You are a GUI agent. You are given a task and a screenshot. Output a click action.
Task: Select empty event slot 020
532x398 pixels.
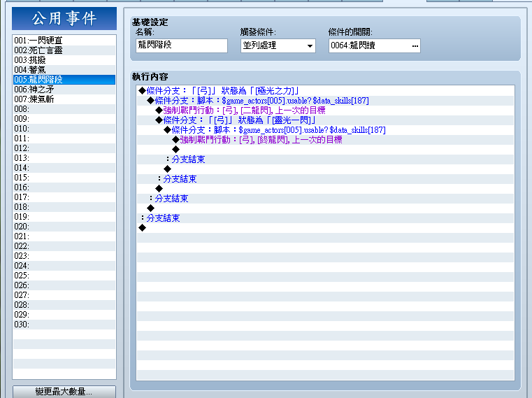(x=64, y=227)
